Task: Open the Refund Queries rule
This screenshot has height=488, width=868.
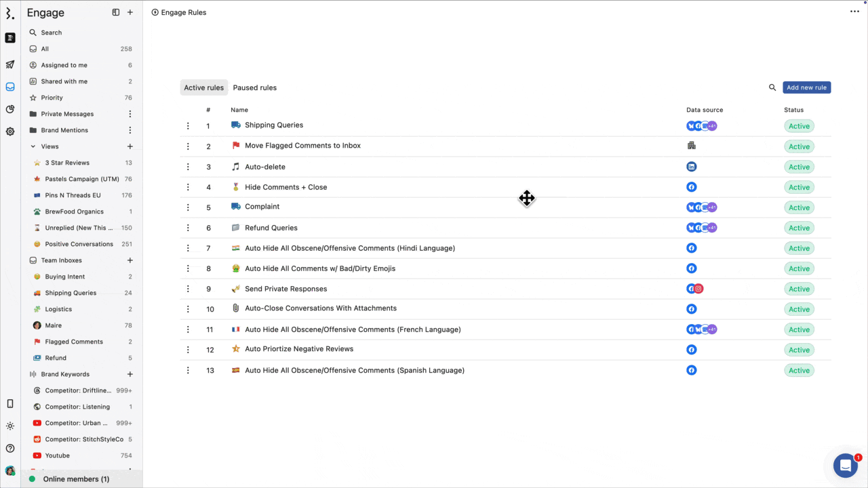Action: pos(271,228)
